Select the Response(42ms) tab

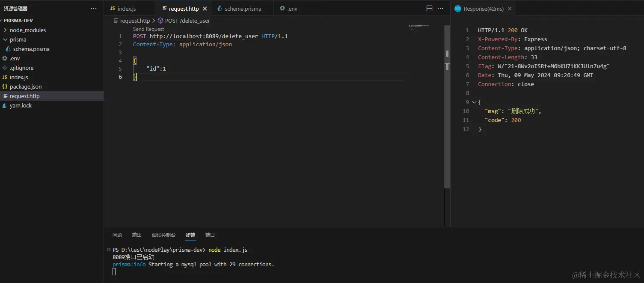[484, 9]
